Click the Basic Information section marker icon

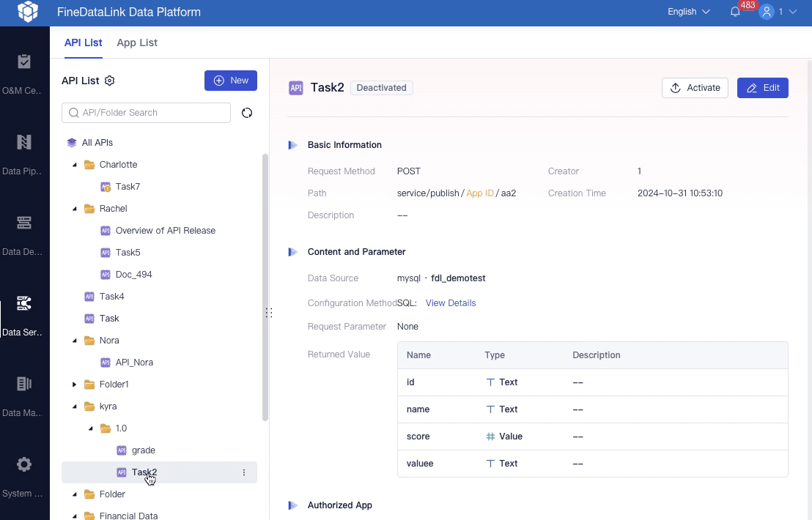click(x=293, y=145)
